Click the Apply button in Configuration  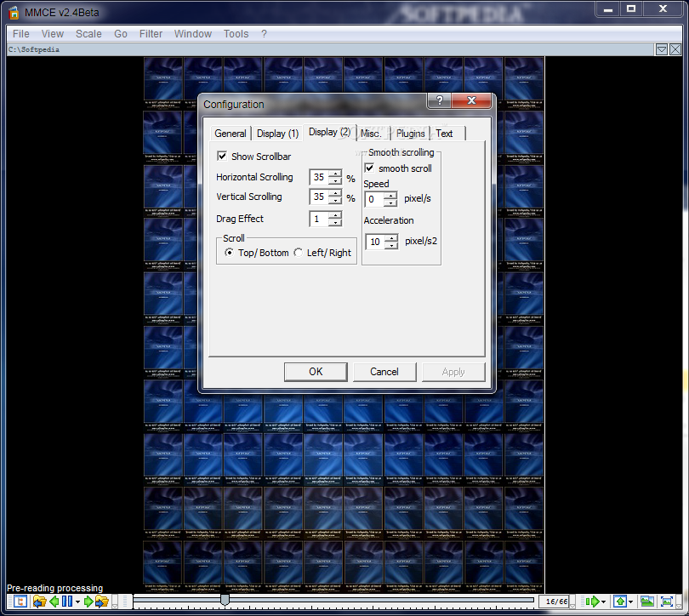[x=453, y=372]
